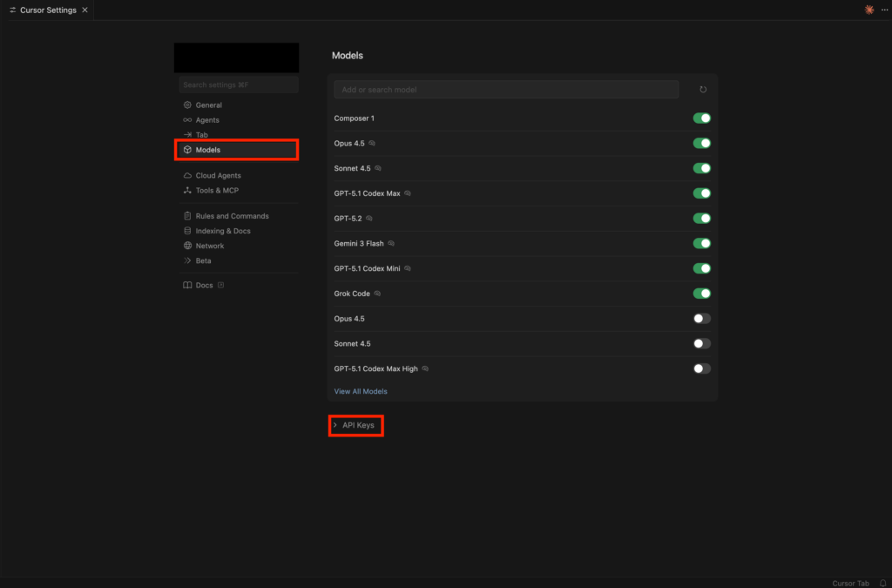Image resolution: width=892 pixels, height=588 pixels.
Task: Go to Tools & MCP settings
Action: tap(217, 190)
